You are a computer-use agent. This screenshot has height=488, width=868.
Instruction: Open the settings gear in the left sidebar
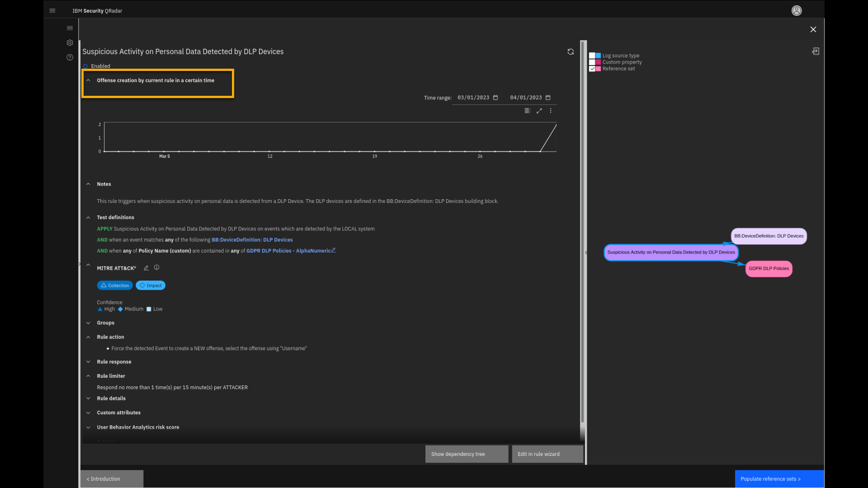click(70, 43)
